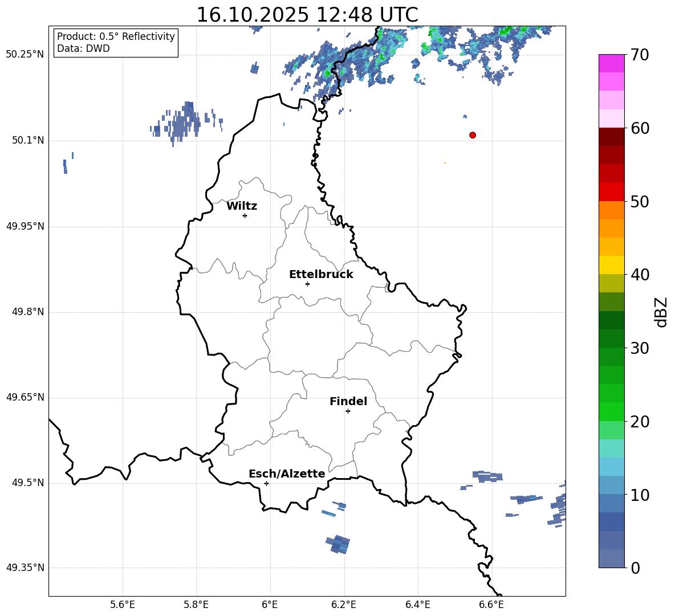
Task: Click the 60 tick label on the colorbar
Action: 640,128
